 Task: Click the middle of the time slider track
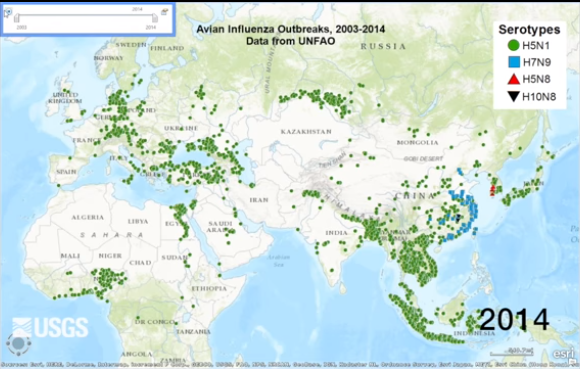(86, 16)
